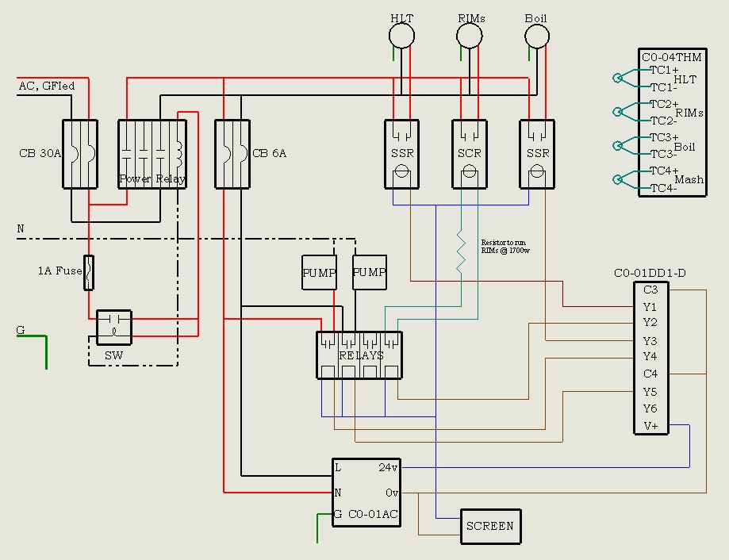
Task: Select the "Y4" output terminal
Action: tap(650, 356)
